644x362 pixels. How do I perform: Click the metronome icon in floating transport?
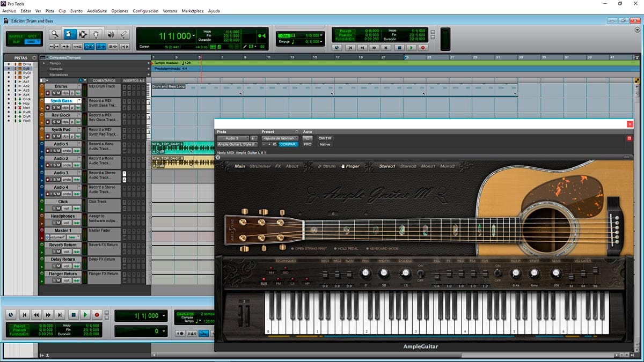(192, 333)
